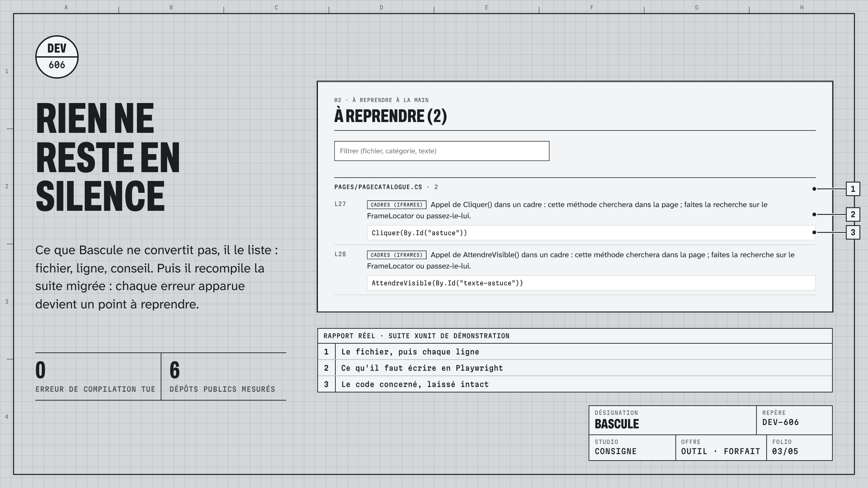The width and height of the screenshot is (868, 488).
Task: Click the message about Appel de AttendreVisible()
Action: (581, 260)
